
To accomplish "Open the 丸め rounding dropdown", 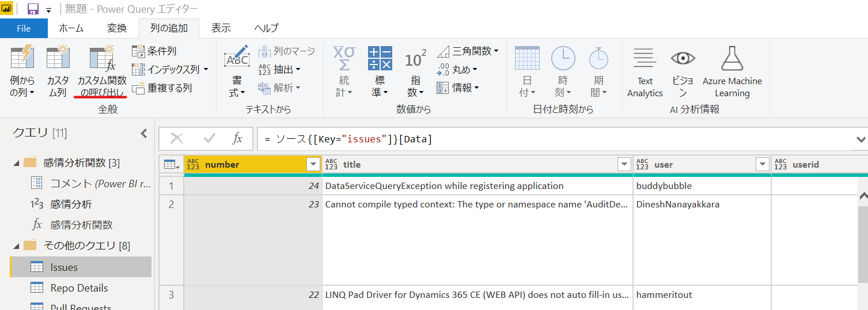I will pyautogui.click(x=458, y=70).
